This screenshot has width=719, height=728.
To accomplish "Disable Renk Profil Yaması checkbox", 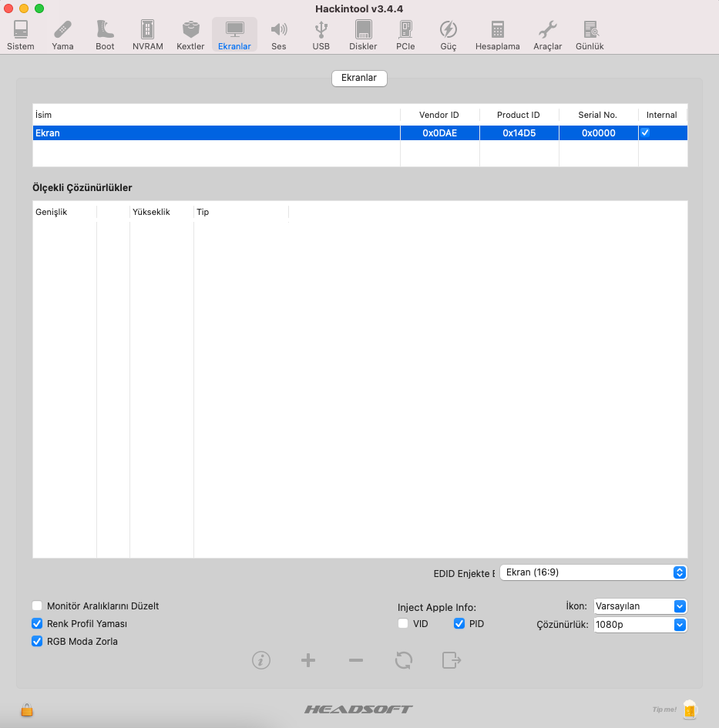I will tap(37, 624).
